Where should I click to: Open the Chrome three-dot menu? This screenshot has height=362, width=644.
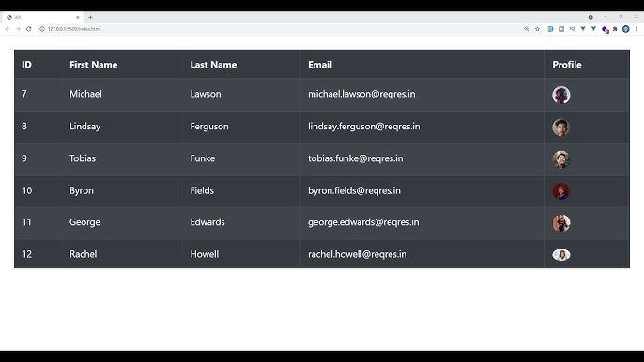pos(637,29)
